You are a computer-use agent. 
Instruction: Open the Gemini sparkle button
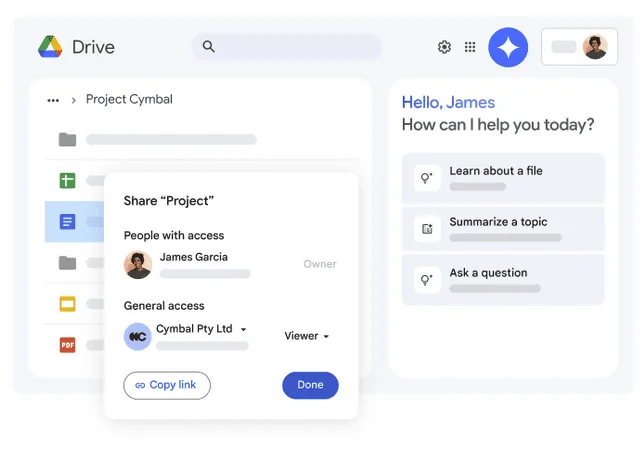[x=508, y=47]
